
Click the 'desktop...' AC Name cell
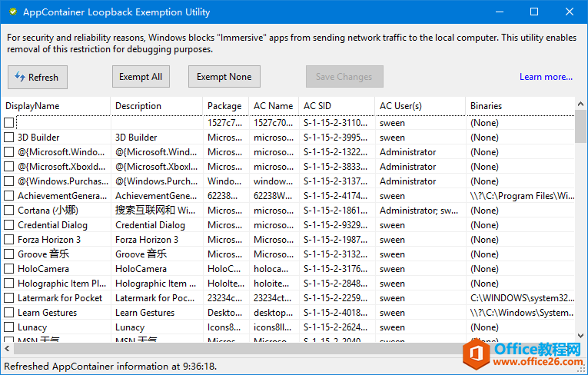tap(274, 313)
